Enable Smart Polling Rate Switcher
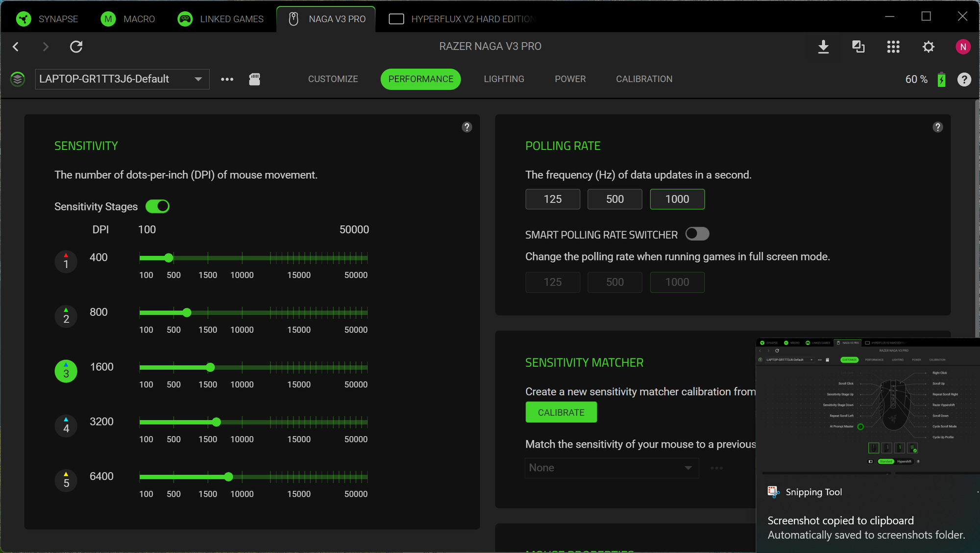 [x=697, y=234]
